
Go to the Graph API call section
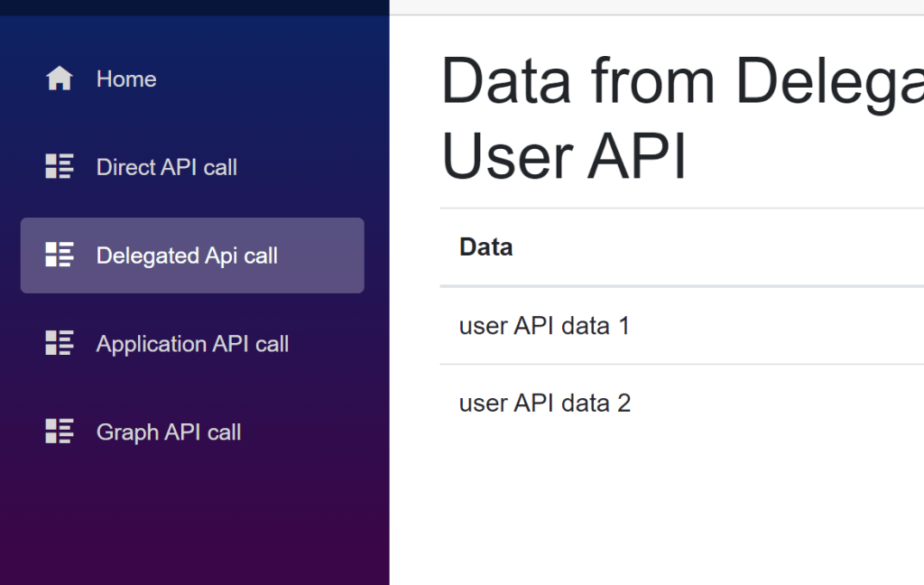click(168, 432)
